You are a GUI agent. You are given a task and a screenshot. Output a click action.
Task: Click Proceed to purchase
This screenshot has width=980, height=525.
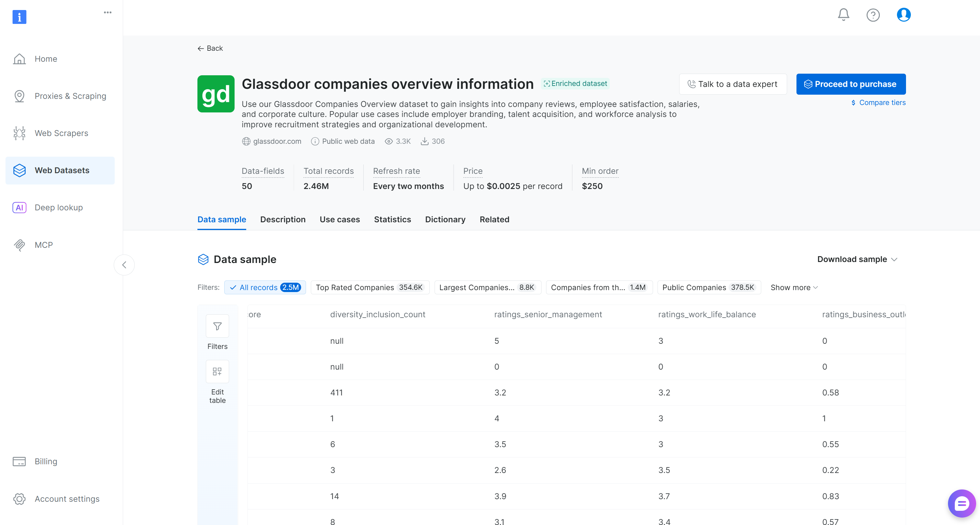[851, 84]
